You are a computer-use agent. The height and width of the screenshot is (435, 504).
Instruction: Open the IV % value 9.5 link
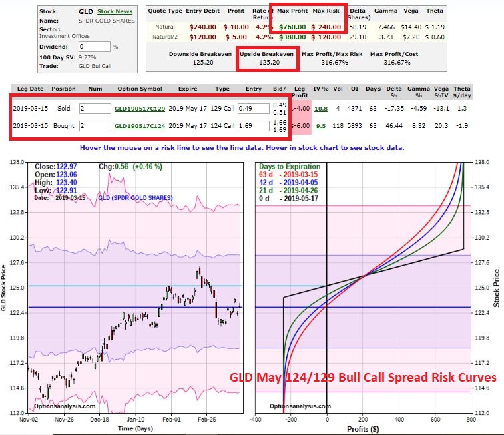321,126
